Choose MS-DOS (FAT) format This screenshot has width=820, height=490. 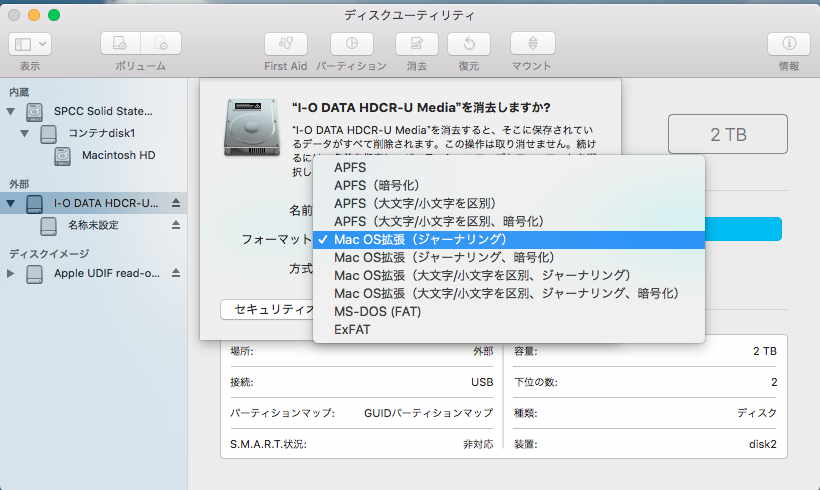click(x=509, y=312)
